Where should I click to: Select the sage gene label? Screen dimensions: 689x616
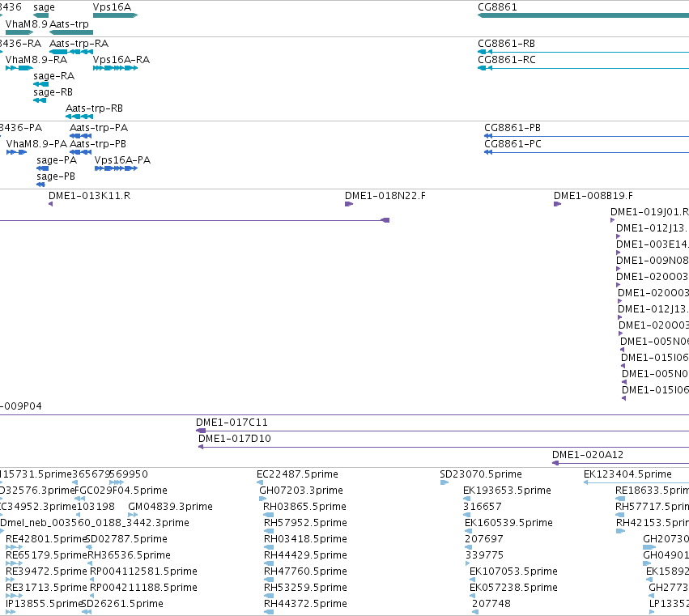pyautogui.click(x=44, y=7)
